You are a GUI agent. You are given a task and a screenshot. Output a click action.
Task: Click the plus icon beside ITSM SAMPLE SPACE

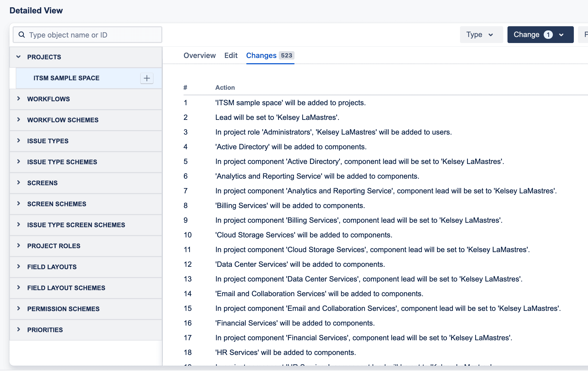[x=147, y=78]
